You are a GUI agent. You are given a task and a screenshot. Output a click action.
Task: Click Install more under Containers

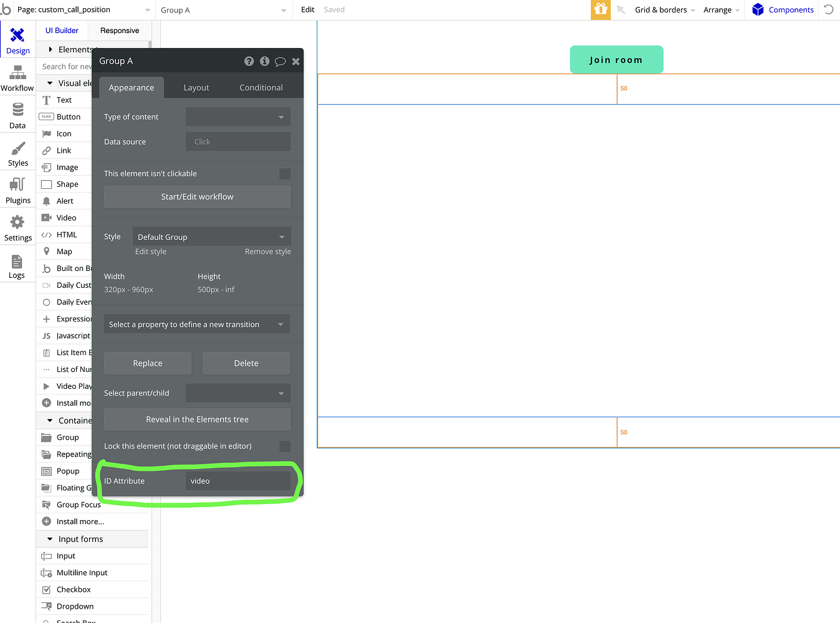(x=80, y=521)
